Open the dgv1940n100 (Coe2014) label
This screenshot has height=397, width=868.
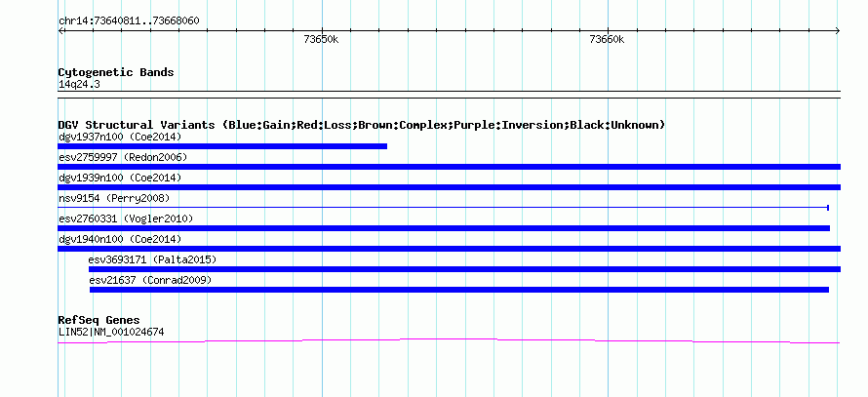tap(120, 239)
